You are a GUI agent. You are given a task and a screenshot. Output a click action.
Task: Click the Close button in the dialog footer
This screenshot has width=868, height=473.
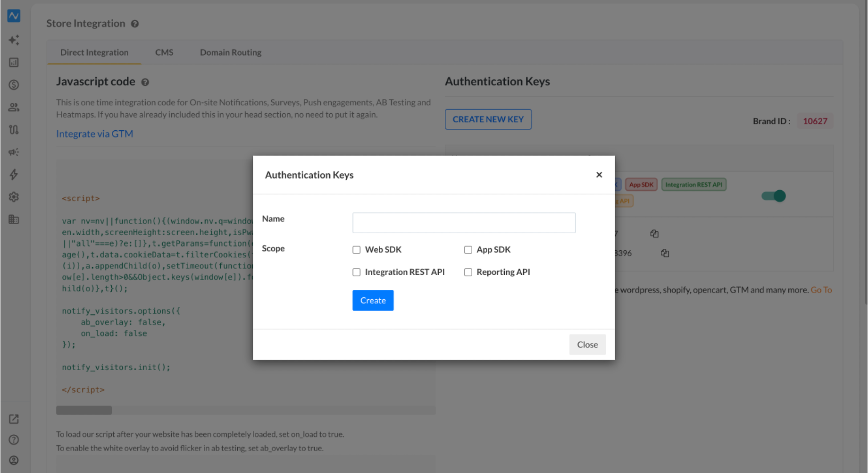coord(587,345)
